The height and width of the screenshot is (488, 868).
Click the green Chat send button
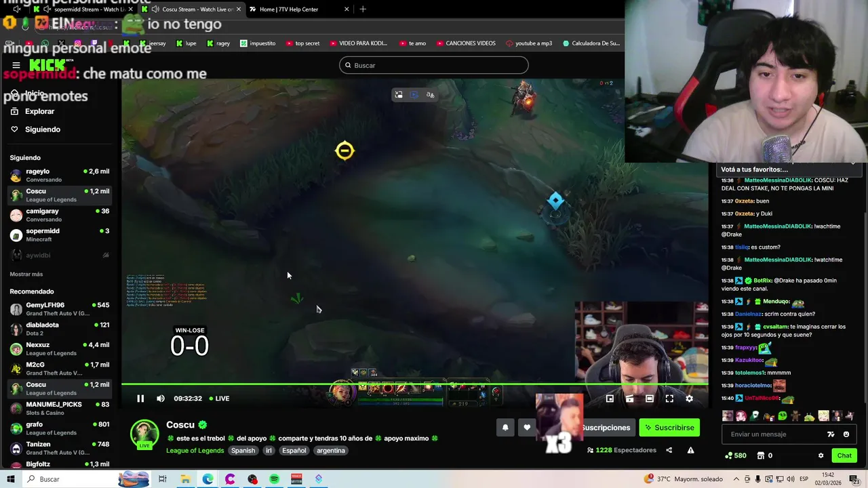click(844, 455)
